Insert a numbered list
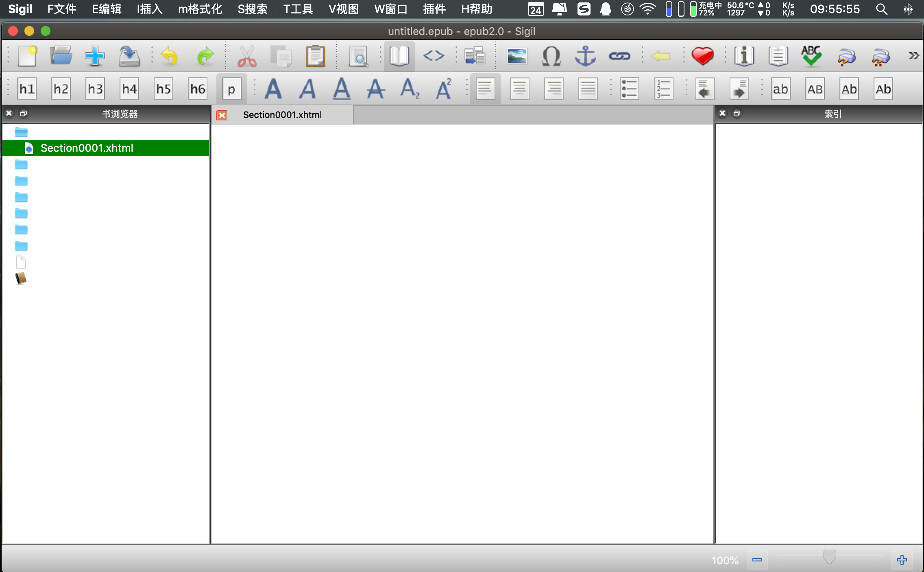 coord(663,89)
